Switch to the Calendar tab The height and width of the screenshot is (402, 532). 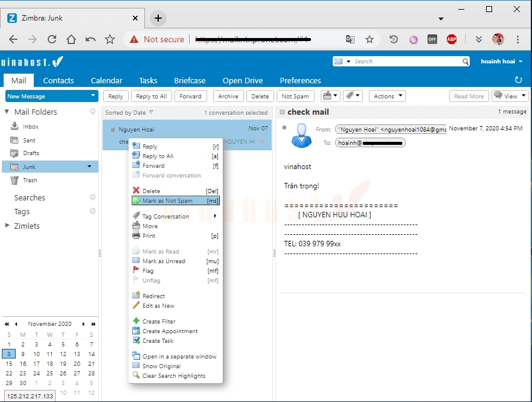(x=106, y=80)
